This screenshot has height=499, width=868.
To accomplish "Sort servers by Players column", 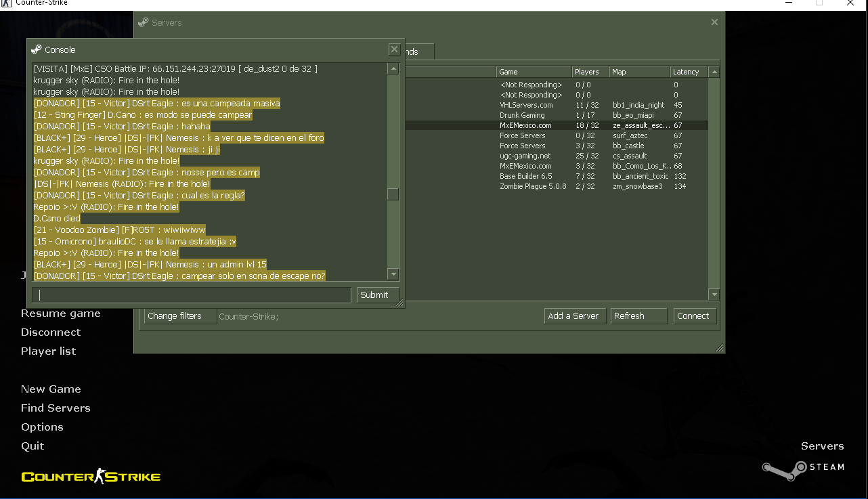I will 590,72.
